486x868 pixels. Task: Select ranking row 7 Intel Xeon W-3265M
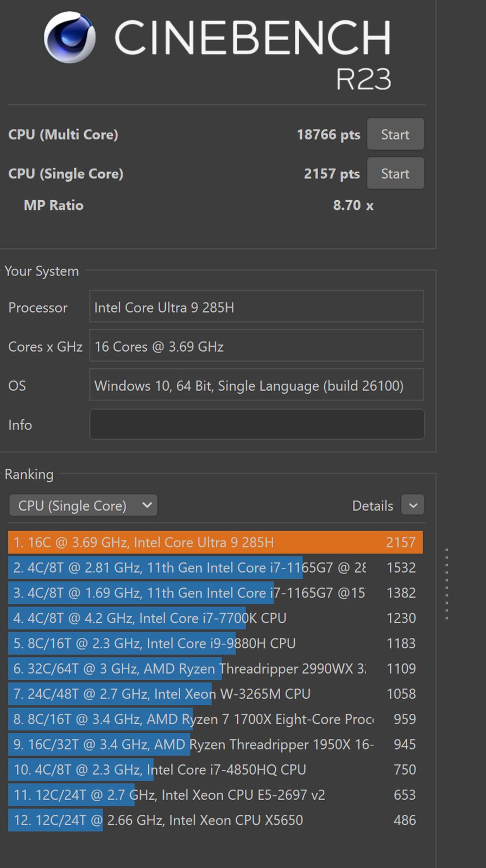(215, 694)
